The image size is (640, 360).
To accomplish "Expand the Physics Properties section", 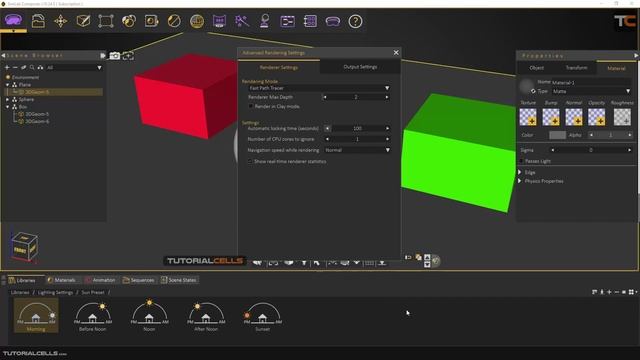I will click(x=520, y=181).
